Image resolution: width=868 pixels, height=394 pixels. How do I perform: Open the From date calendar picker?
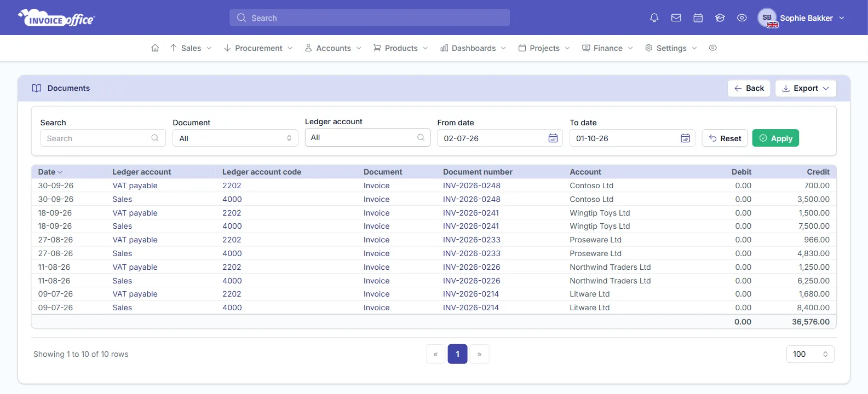(x=553, y=138)
